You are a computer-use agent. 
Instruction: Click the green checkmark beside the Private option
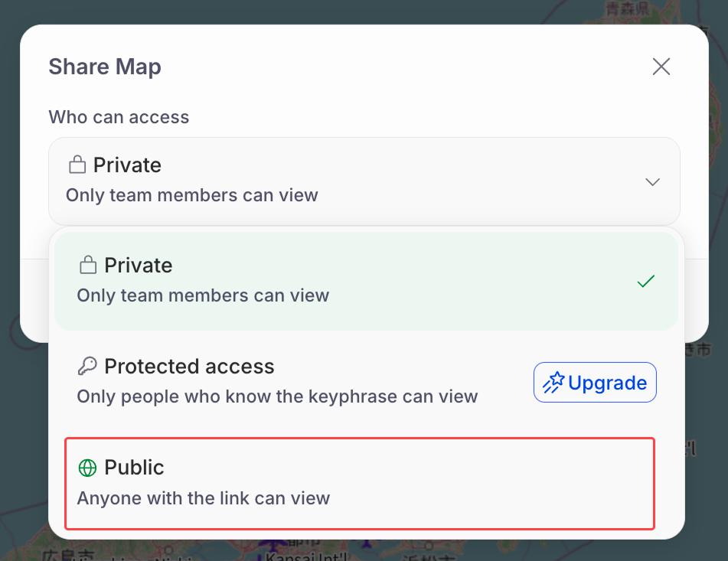[x=646, y=281]
